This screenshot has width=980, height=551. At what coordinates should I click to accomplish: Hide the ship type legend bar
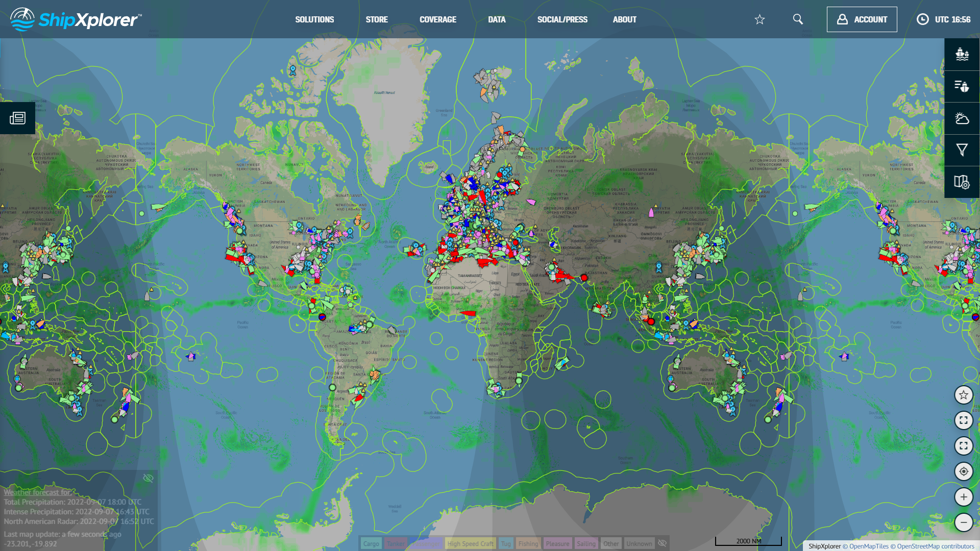(663, 543)
